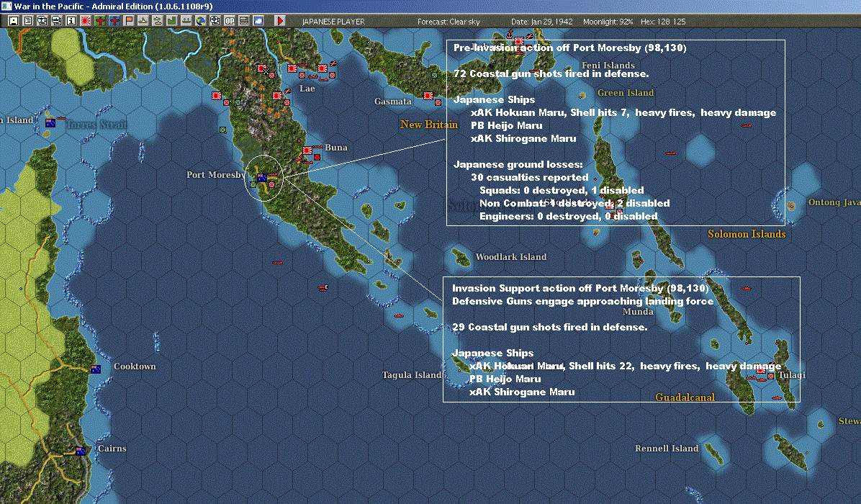
Task: Click the Torres Strait label
Action: pyautogui.click(x=96, y=125)
